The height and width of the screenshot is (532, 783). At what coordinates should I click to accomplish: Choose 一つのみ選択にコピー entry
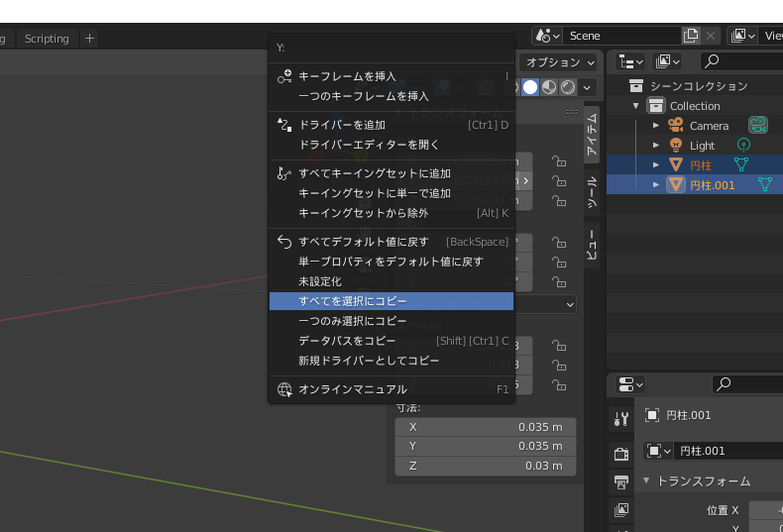[391, 321]
